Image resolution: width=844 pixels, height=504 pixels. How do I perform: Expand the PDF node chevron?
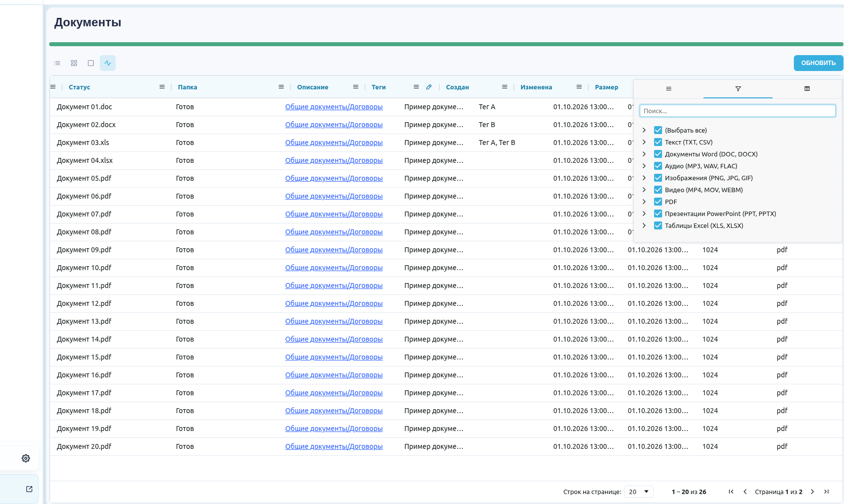pos(644,202)
